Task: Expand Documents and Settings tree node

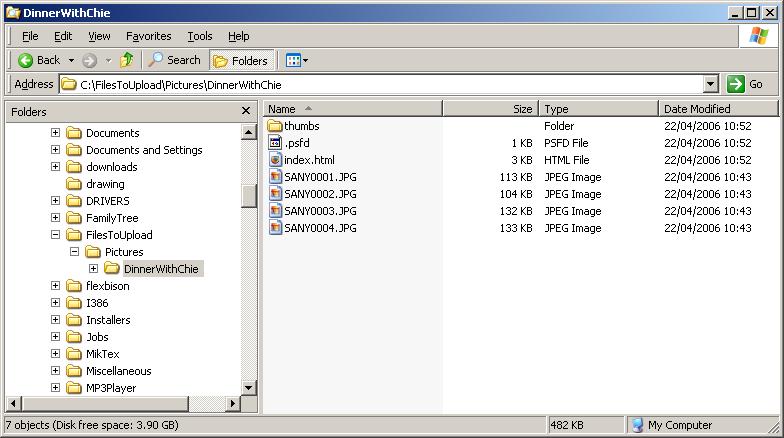Action: click(x=56, y=150)
